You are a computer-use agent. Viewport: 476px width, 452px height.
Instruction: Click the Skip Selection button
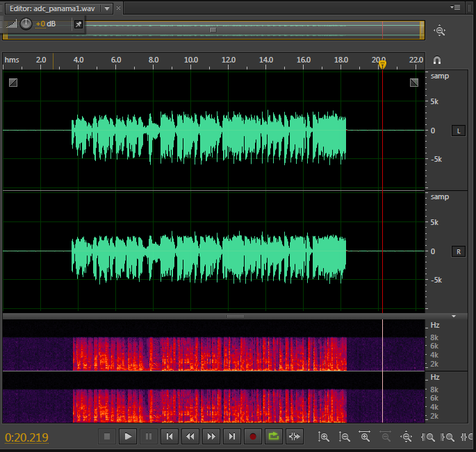click(x=295, y=437)
